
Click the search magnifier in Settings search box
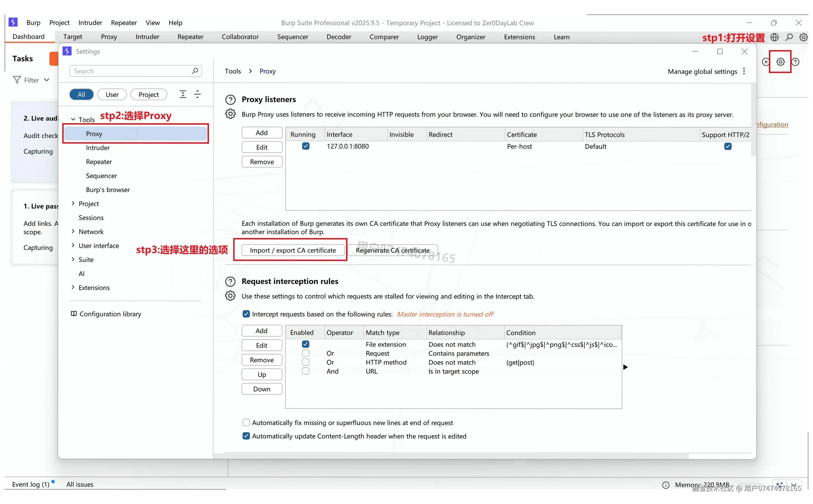click(x=195, y=71)
